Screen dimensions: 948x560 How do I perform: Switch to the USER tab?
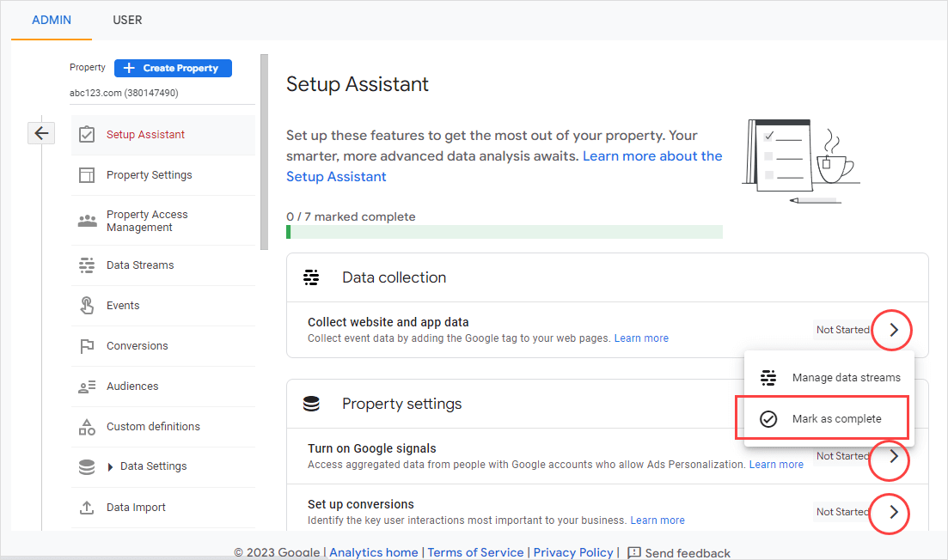pos(127,20)
